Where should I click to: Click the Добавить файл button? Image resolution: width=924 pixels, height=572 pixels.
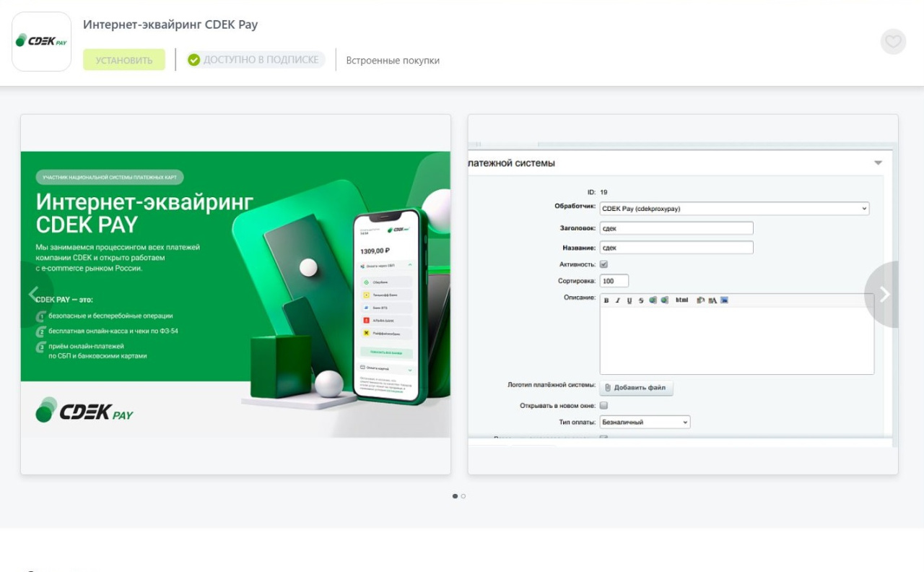(636, 388)
